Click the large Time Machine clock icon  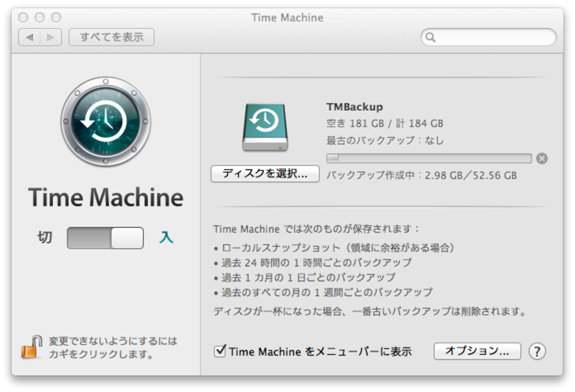(x=105, y=121)
